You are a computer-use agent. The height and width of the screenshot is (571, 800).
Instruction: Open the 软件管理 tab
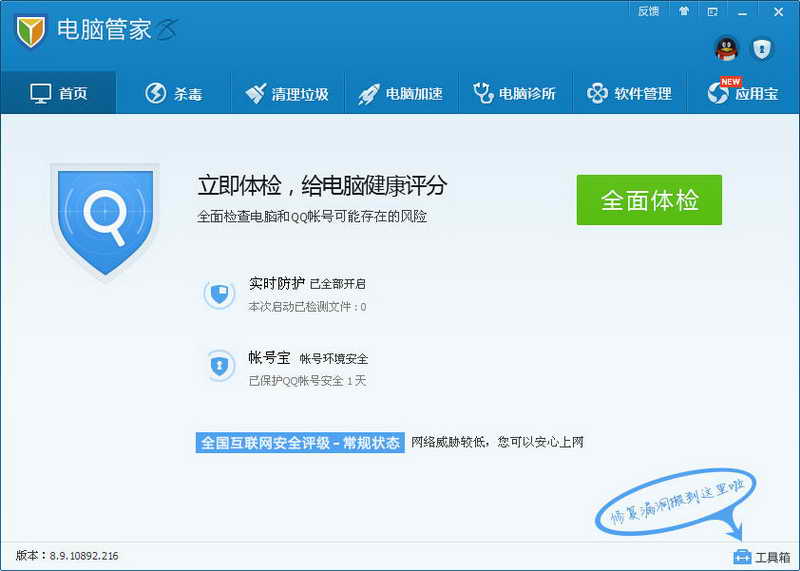coord(629,94)
